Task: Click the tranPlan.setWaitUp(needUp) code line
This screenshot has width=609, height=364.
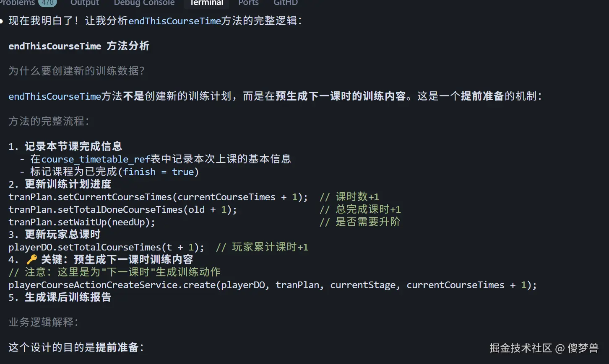Action: 82,222
